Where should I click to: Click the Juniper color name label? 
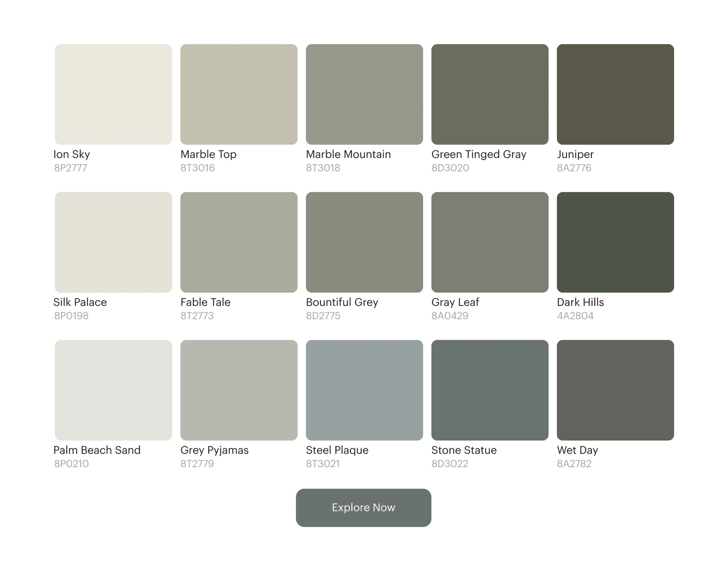pos(575,155)
